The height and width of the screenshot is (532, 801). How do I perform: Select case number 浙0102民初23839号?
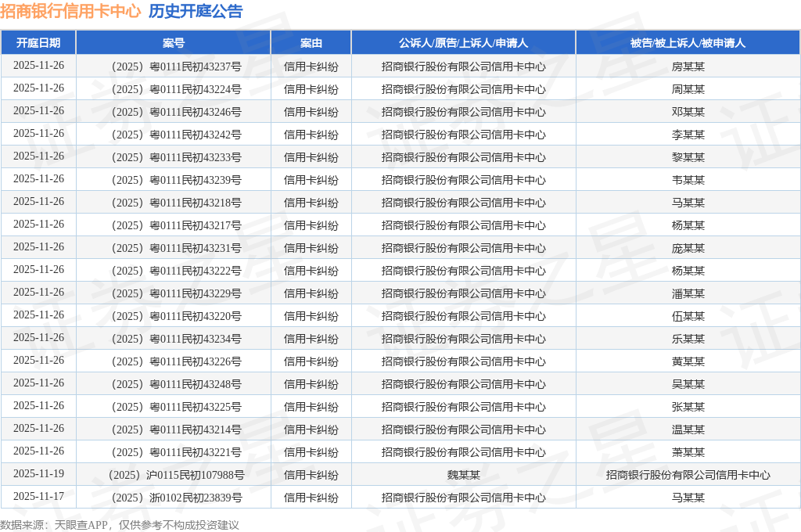(176, 498)
